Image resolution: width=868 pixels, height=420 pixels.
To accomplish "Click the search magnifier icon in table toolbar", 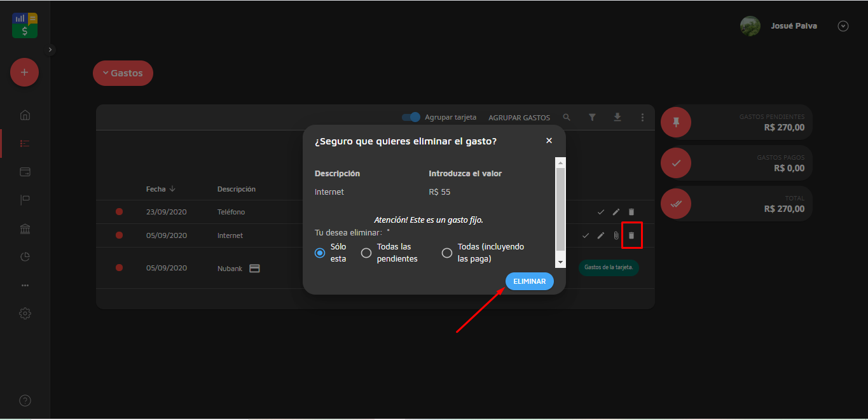I will click(567, 118).
